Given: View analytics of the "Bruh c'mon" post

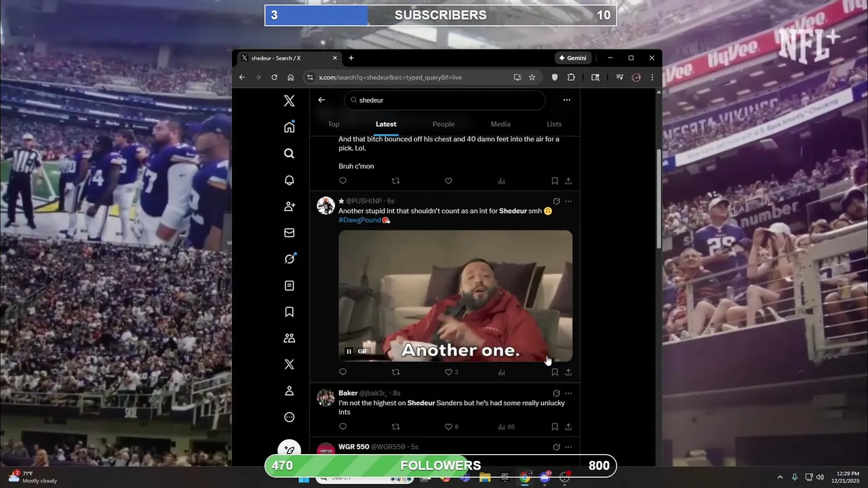Looking at the screenshot, I should point(502,181).
